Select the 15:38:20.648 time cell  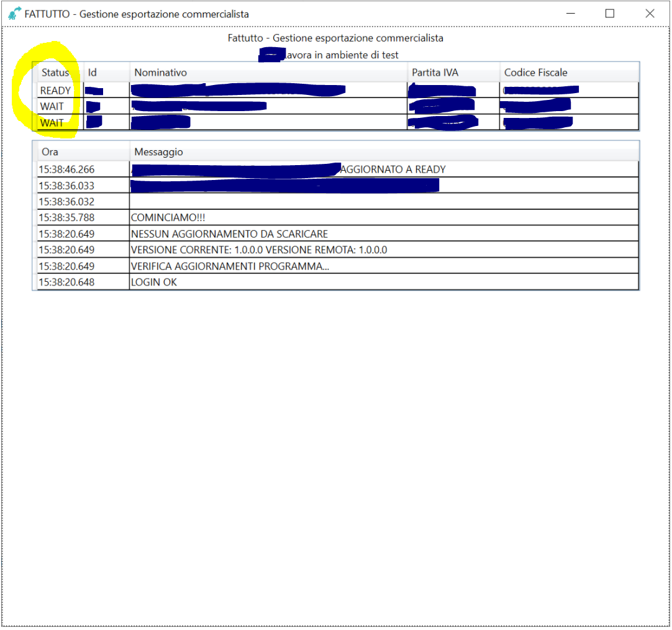(x=83, y=282)
